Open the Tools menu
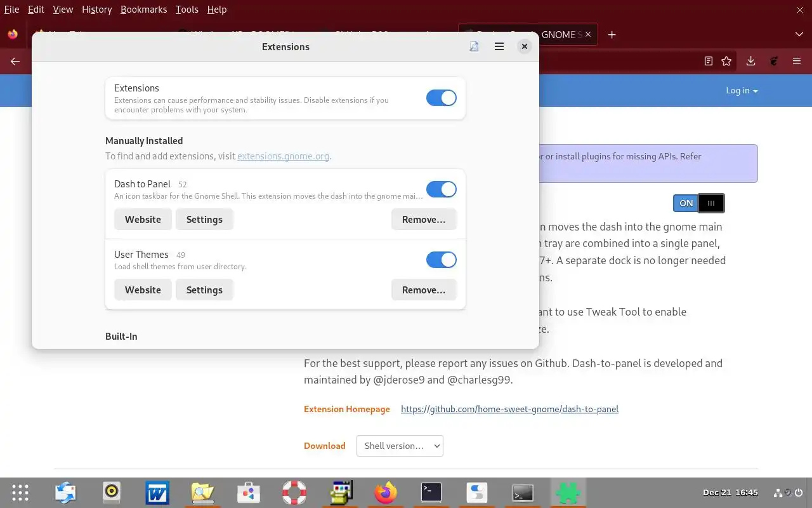 (x=187, y=10)
